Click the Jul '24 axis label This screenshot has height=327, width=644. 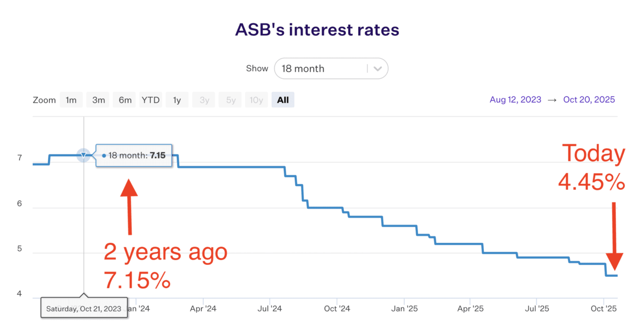[x=270, y=308]
